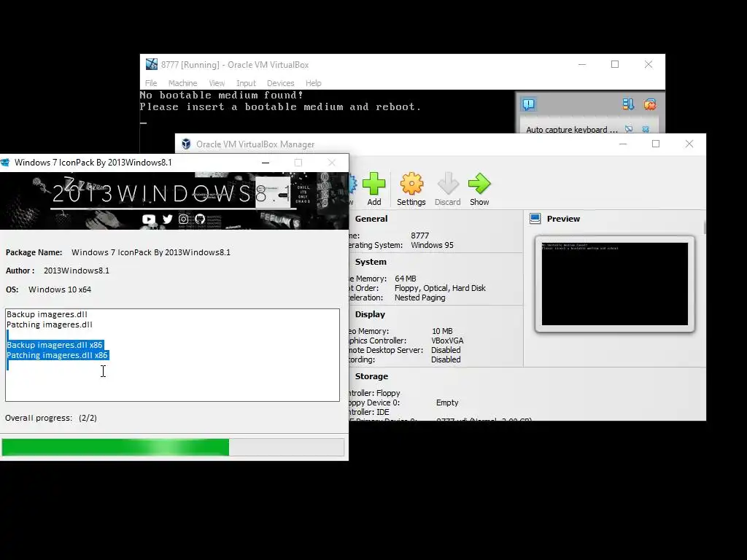Click the Twitter bird icon in banner

167,219
